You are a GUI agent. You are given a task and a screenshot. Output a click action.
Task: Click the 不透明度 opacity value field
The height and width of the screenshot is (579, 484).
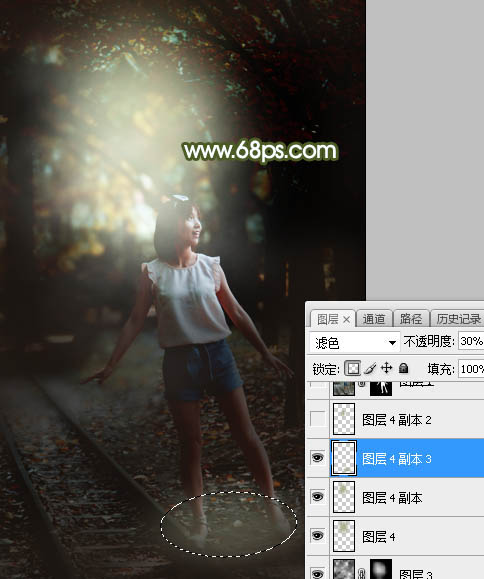(x=471, y=341)
